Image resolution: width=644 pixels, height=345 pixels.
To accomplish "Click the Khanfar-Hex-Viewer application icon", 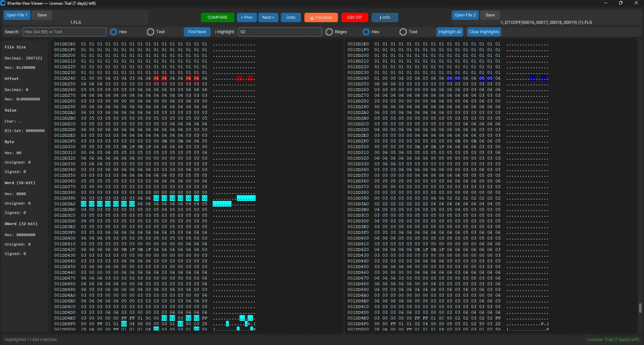I will tap(3, 3).
